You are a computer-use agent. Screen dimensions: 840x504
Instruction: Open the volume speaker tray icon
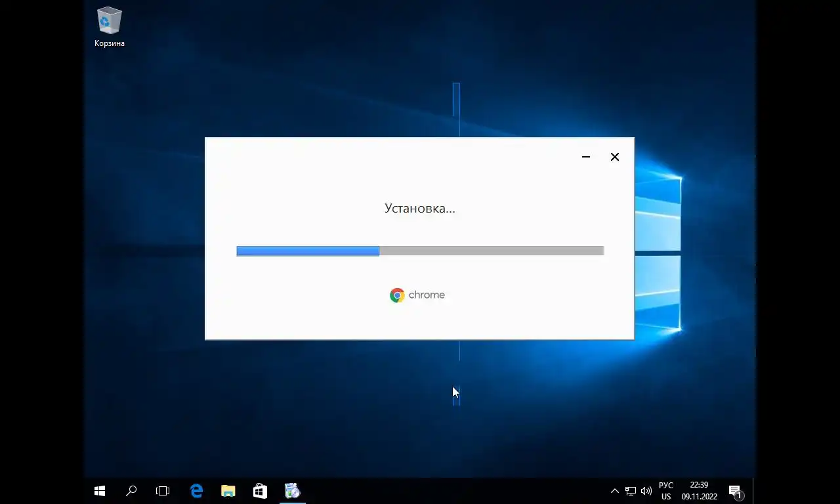(x=646, y=491)
